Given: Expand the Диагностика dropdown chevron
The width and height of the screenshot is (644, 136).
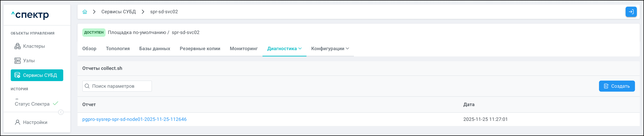Looking at the screenshot, I should (x=300, y=48).
